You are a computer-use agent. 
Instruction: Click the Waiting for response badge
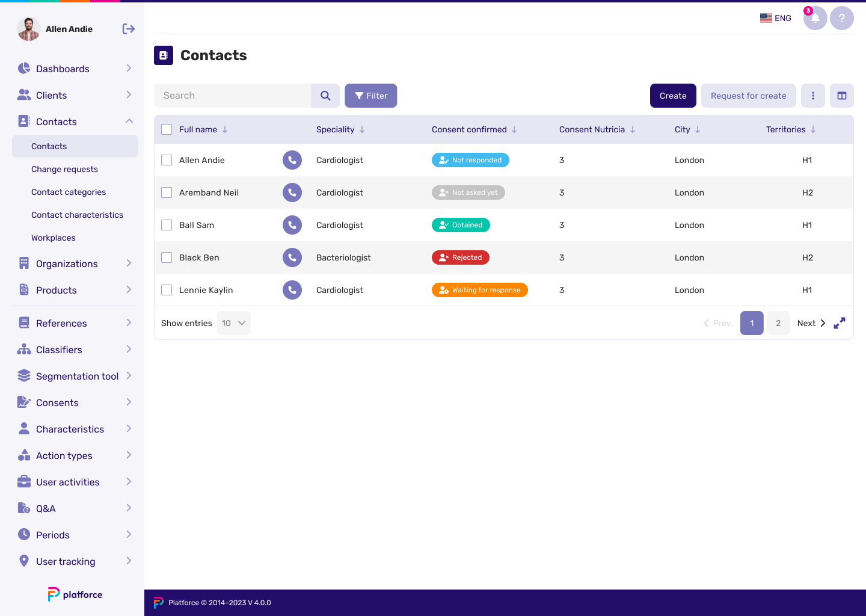(480, 290)
